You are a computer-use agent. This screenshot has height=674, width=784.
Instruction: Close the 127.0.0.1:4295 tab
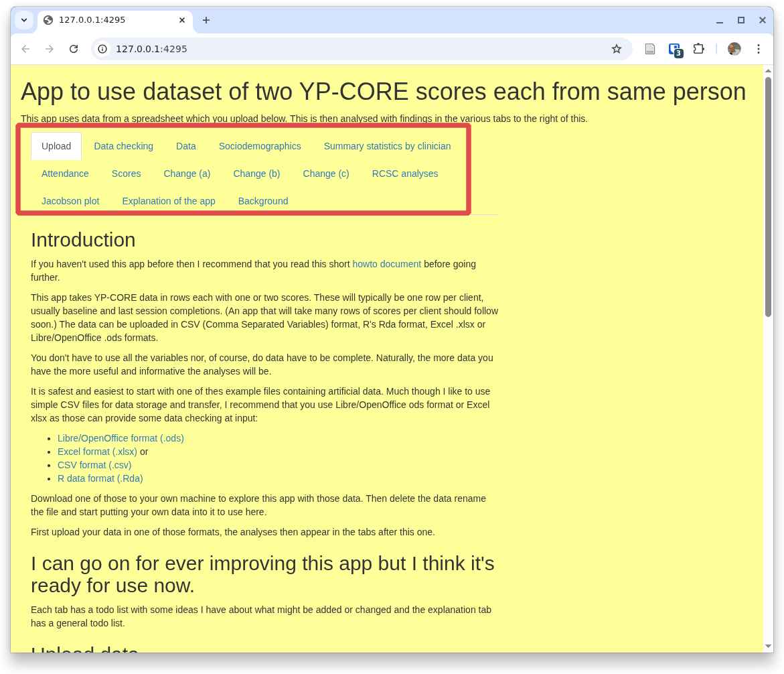pos(181,20)
